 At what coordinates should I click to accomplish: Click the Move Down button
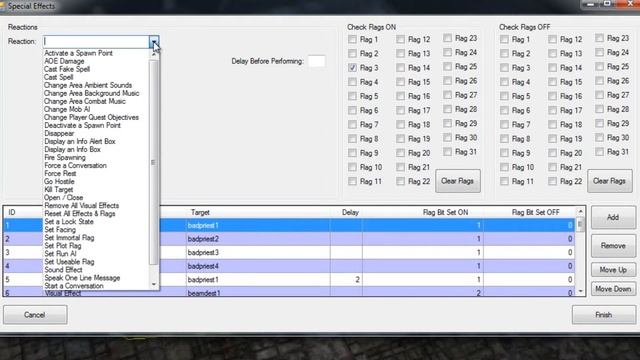tap(613, 289)
